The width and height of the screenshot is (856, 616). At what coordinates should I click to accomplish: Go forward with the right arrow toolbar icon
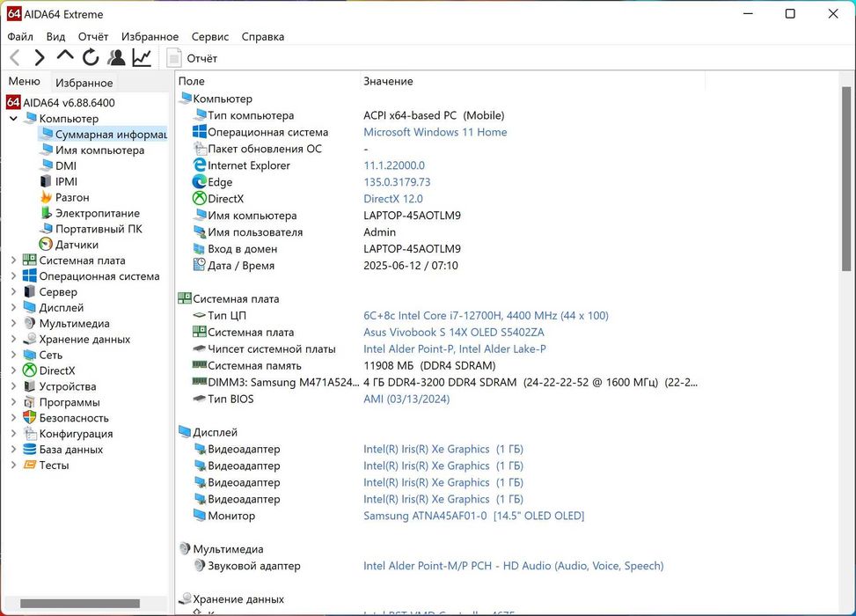point(40,57)
